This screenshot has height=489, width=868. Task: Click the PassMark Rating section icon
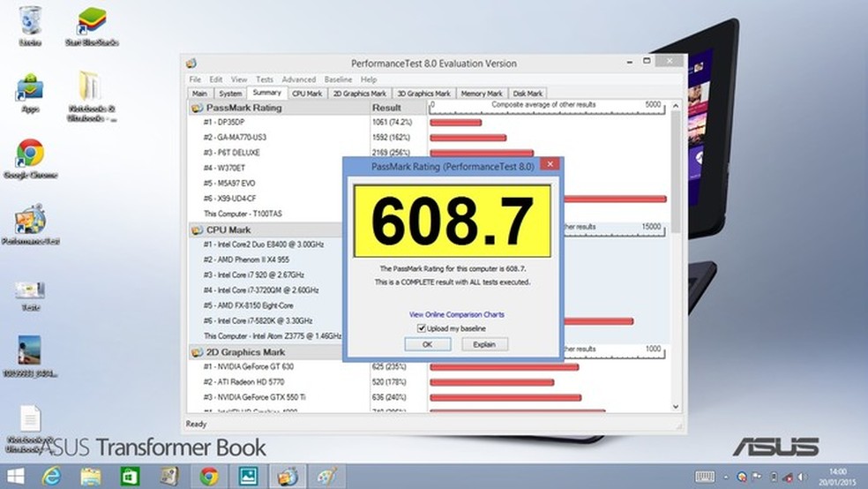tap(196, 107)
